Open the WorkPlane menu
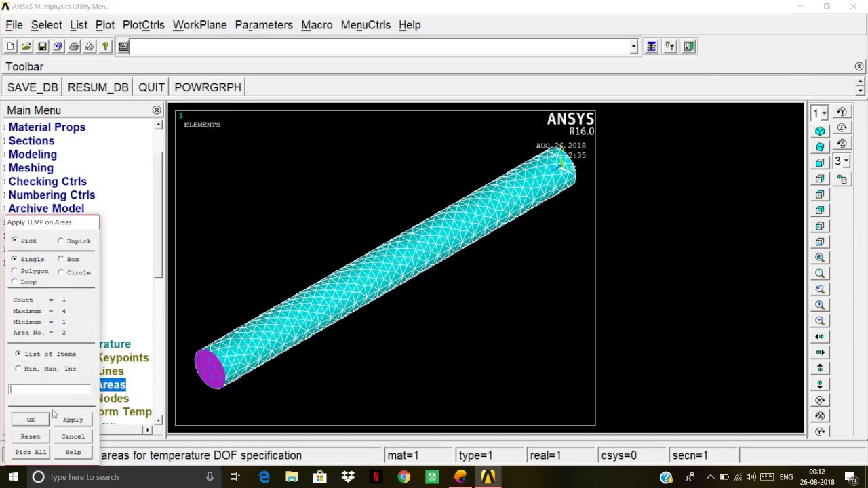The width and height of the screenshot is (868, 488). 199,25
